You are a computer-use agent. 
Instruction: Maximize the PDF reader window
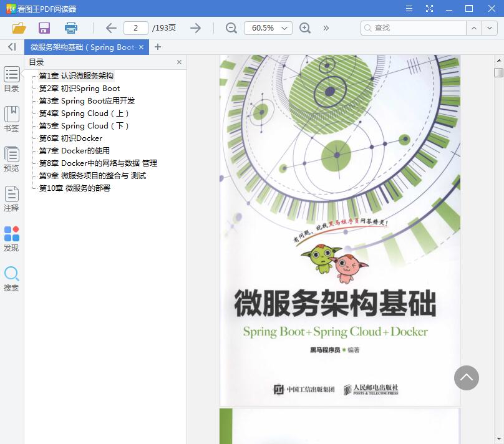tap(469, 8)
